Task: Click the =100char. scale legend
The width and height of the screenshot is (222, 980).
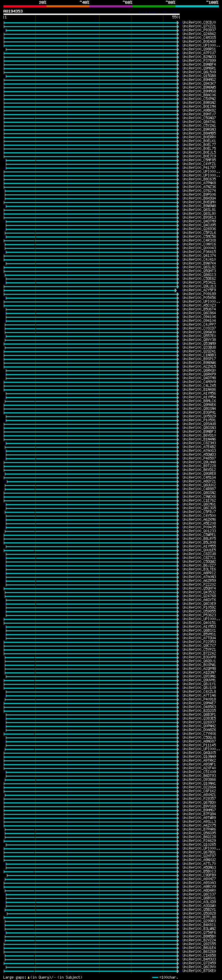Action: [165, 977]
